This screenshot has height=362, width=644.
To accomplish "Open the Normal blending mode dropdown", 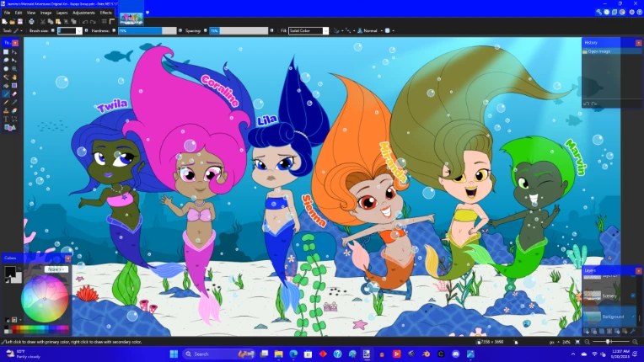I will pos(370,31).
